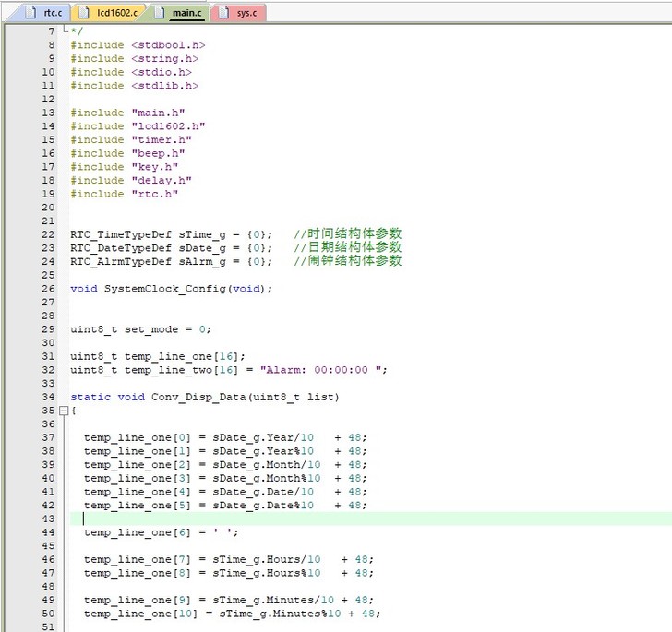Click the SystemClock_Config prototype line
Image resolution: width=672 pixels, height=632 pixels.
tap(172, 289)
